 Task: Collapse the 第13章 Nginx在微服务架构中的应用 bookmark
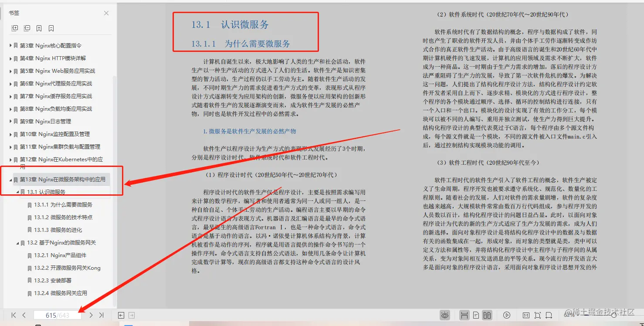coord(10,179)
